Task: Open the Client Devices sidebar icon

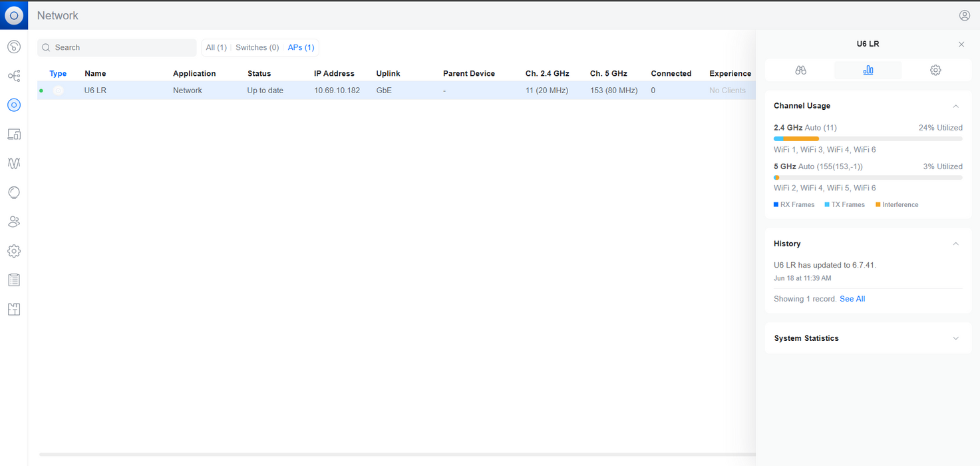Action: pyautogui.click(x=14, y=134)
